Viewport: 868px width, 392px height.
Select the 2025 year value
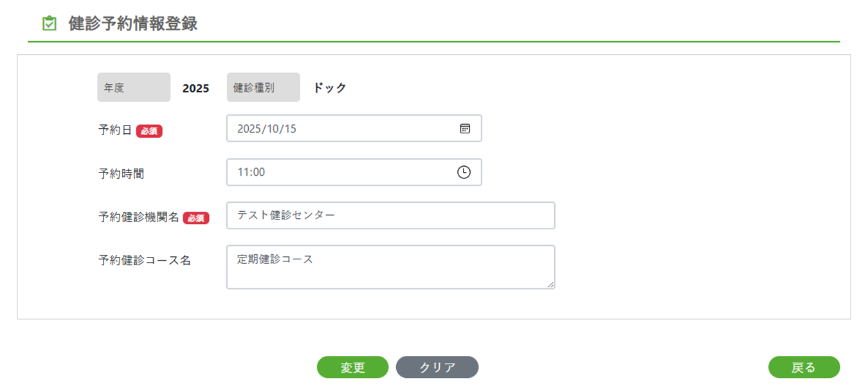196,89
